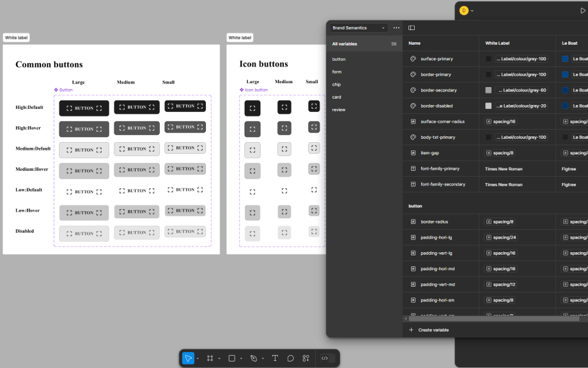This screenshot has width=588, height=368.
Task: Select the Frame tool
Action: 210,358
